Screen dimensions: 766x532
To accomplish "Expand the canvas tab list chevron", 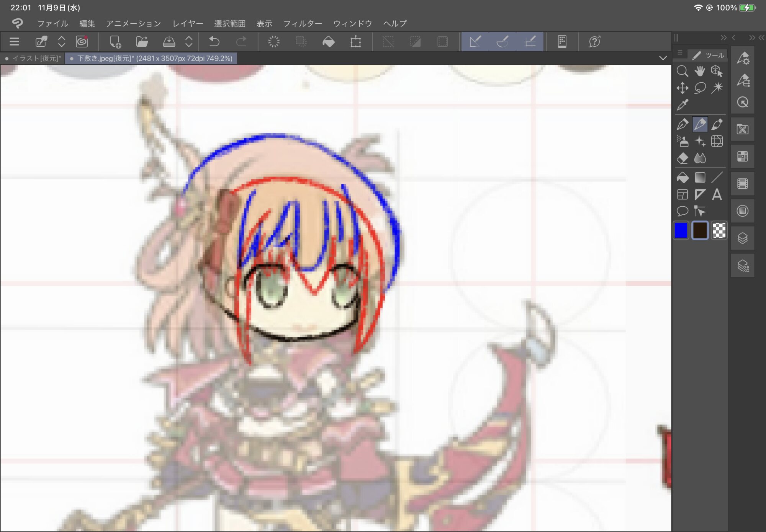I will point(663,58).
